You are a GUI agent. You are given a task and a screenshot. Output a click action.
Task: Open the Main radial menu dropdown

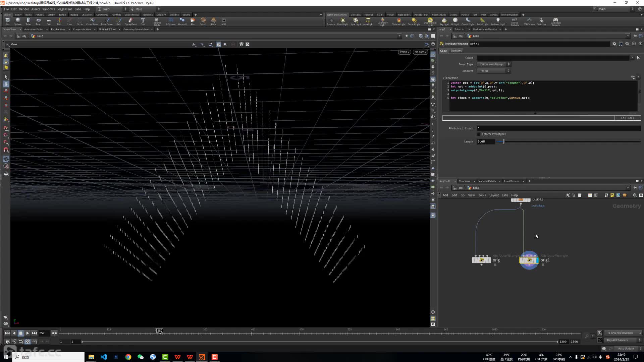pos(145,9)
